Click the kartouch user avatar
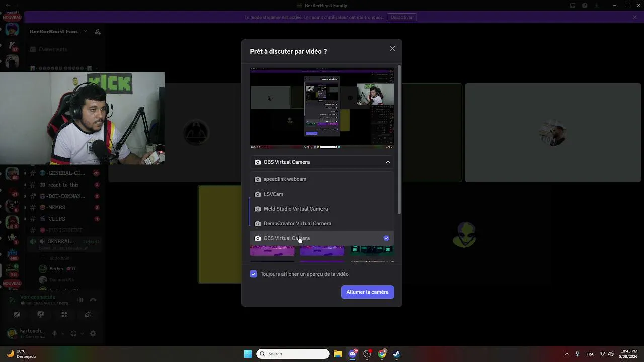 pyautogui.click(x=12, y=334)
